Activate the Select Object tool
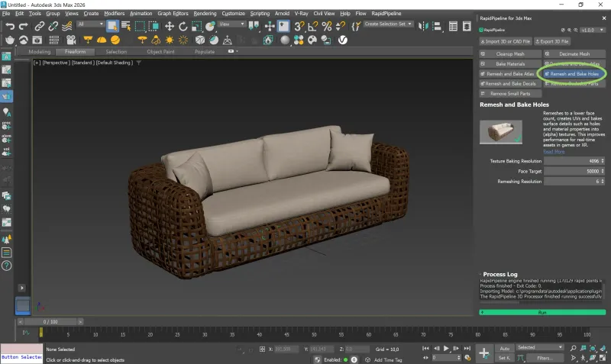This screenshot has width=611, height=364. coord(113,25)
